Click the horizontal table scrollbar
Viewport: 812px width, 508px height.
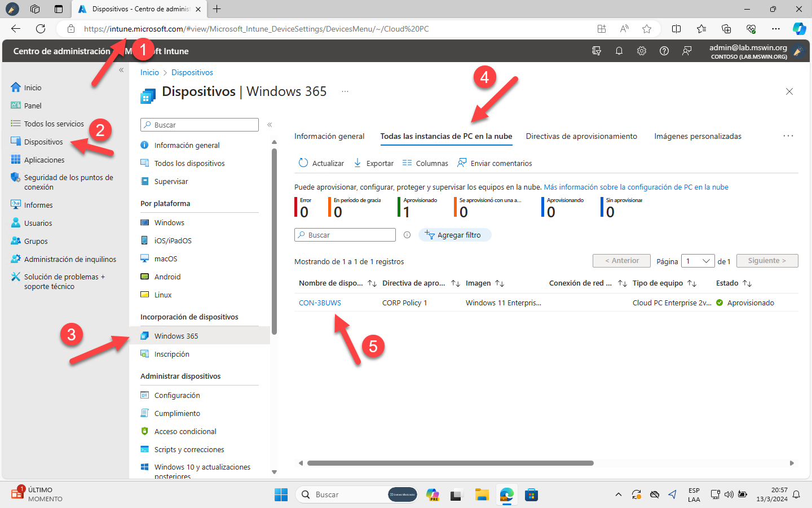(x=450, y=463)
